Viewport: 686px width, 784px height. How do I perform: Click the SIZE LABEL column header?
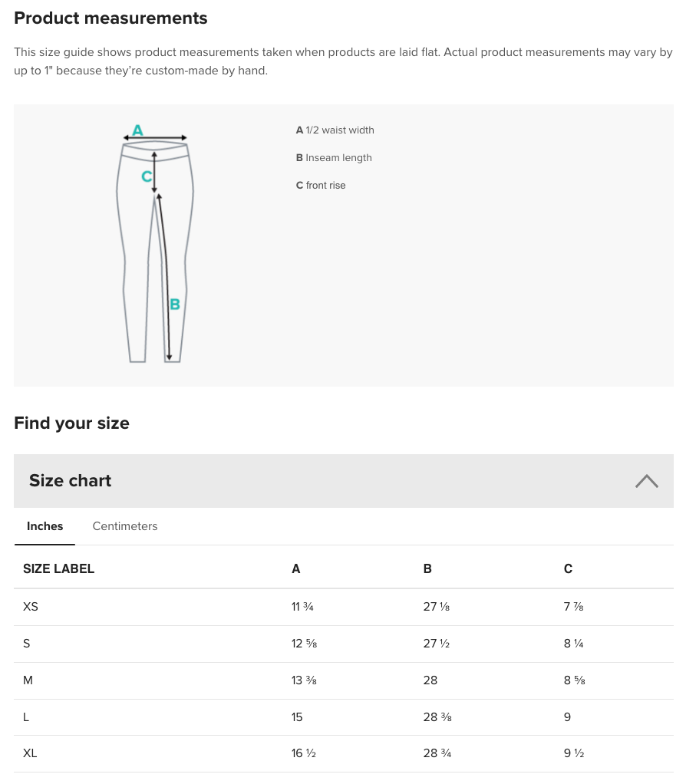tap(59, 569)
